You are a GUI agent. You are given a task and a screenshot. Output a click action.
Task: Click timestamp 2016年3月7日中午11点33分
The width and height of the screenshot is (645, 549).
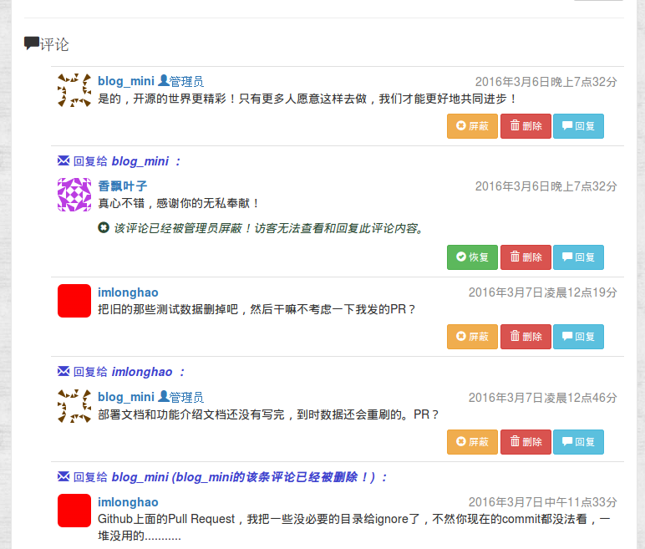tap(543, 502)
